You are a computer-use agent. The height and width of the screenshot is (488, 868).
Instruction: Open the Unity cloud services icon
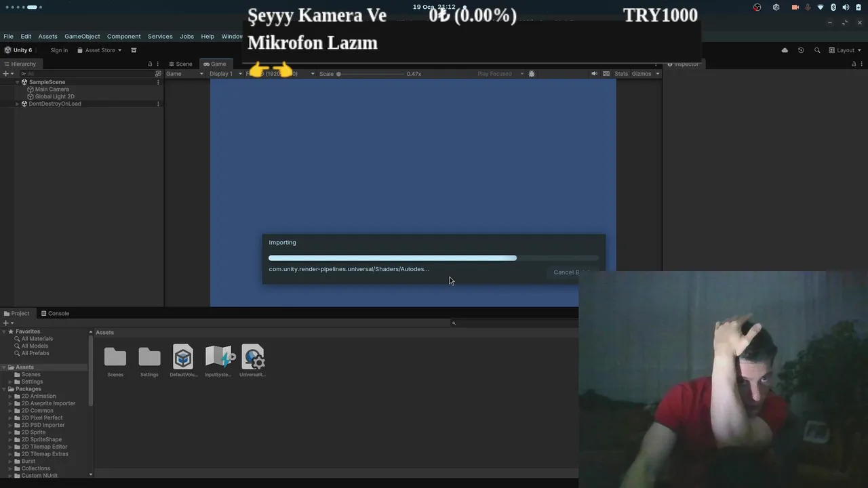(785, 50)
